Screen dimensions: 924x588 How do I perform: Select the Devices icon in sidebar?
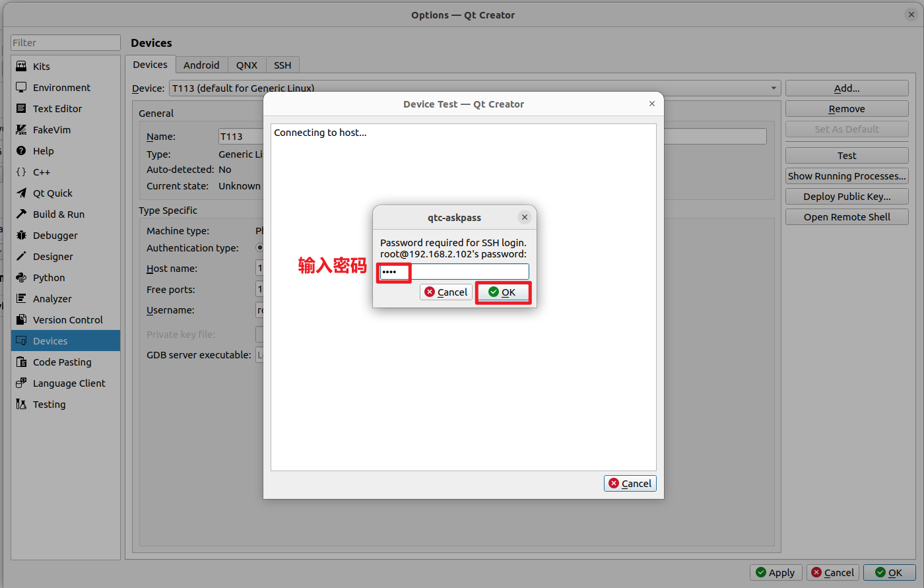21,341
